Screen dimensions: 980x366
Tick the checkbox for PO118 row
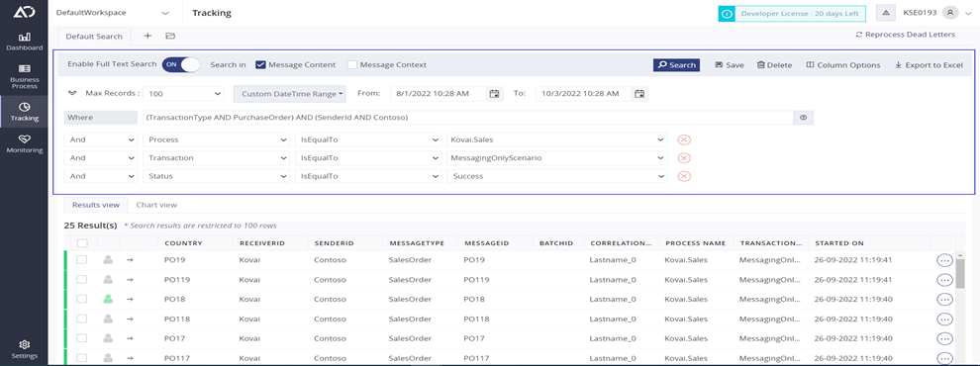coord(82,320)
